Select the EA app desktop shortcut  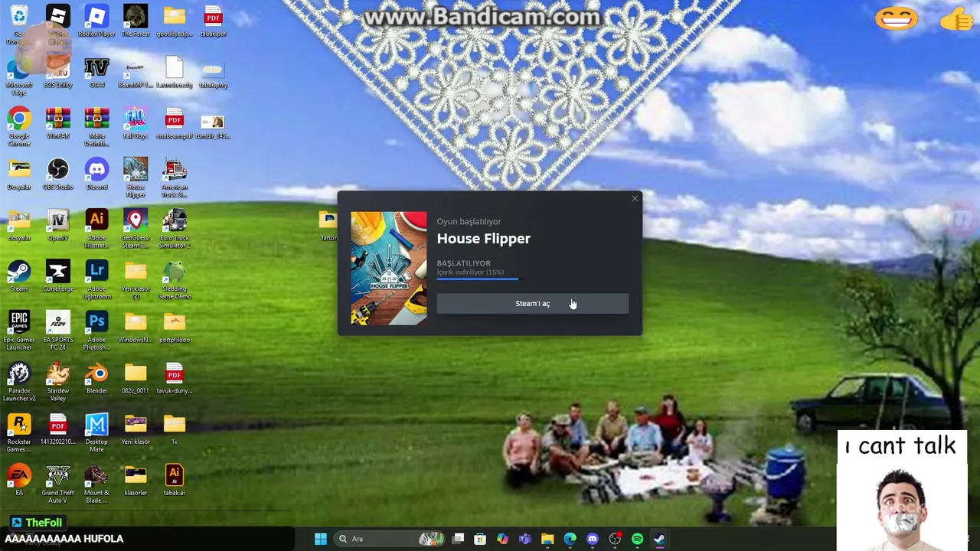(x=19, y=481)
